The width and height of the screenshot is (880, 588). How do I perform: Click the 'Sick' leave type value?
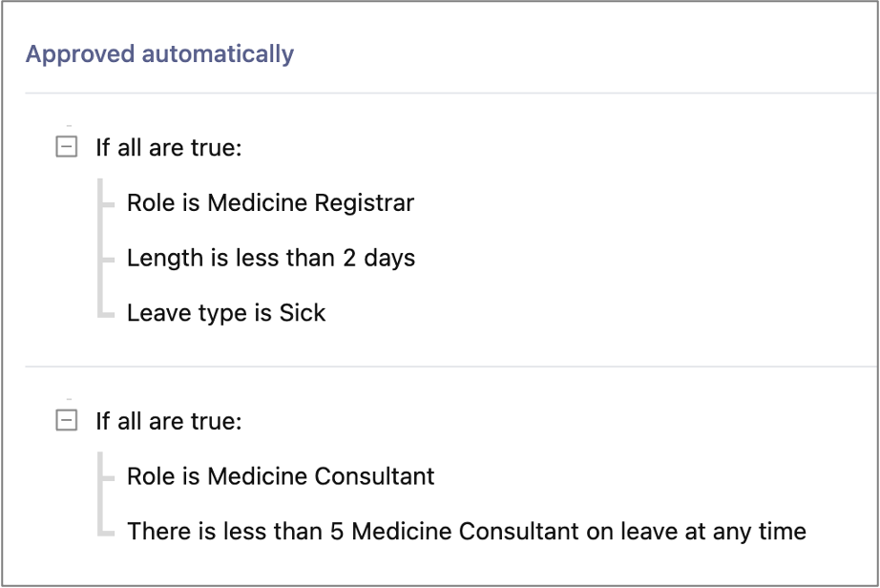303,312
